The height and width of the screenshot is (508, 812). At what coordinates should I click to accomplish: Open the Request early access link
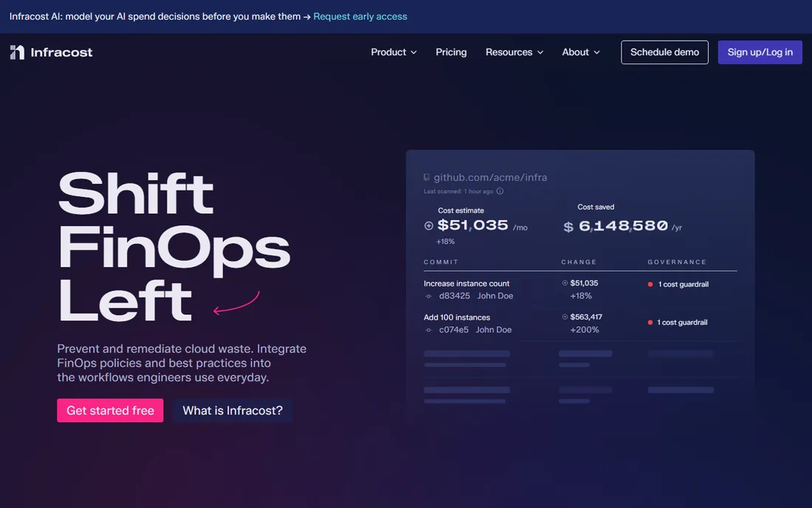360,16
